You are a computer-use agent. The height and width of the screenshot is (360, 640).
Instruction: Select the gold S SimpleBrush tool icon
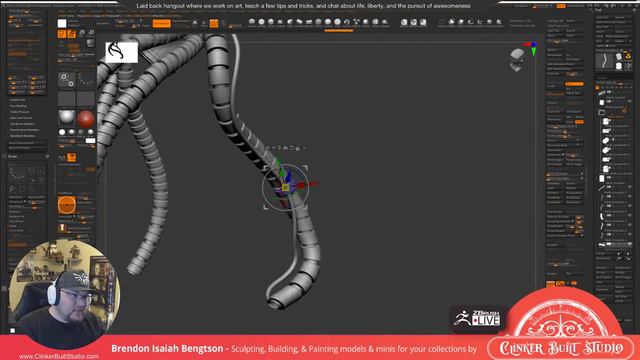click(628, 56)
